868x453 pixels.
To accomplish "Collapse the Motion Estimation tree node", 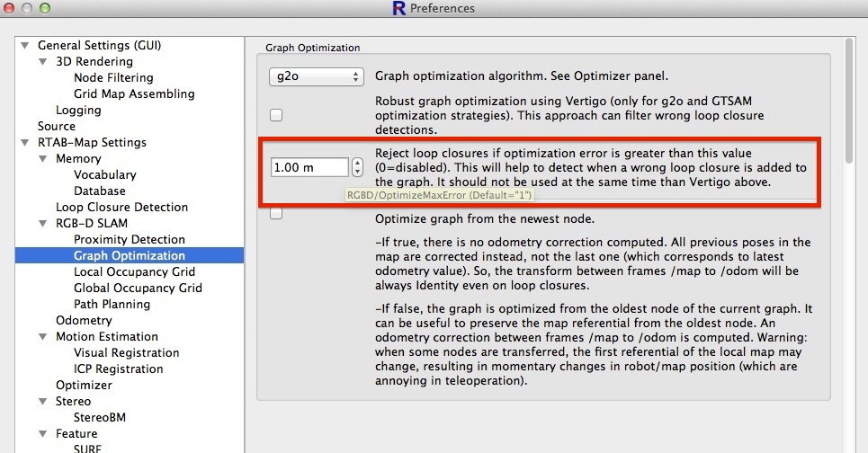I will click(43, 337).
